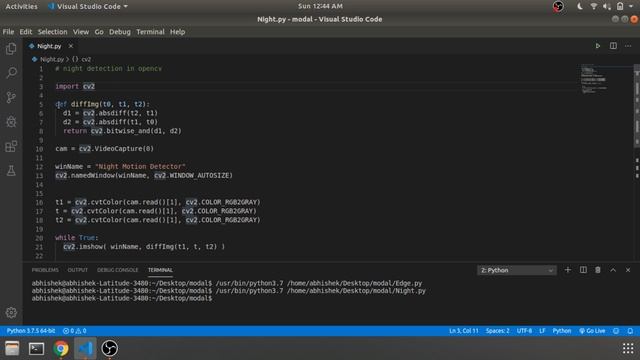This screenshot has height=360, width=640.
Task: Close the Night.py editor tab
Action: [x=71, y=46]
